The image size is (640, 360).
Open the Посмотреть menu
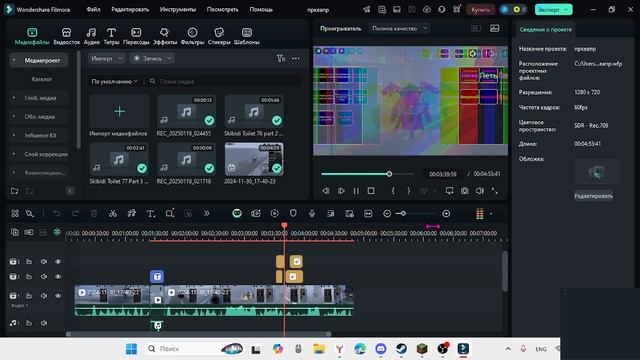(222, 9)
